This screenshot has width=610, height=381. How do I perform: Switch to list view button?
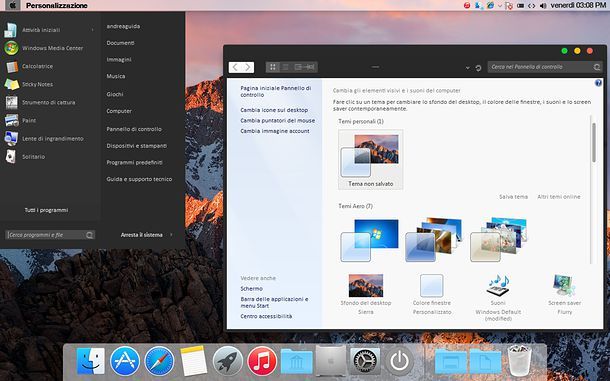click(x=286, y=67)
